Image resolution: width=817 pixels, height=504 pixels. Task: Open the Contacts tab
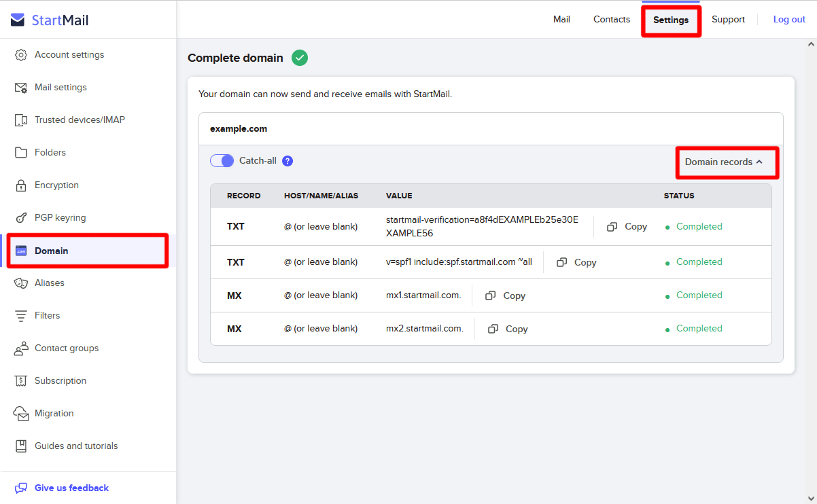pos(612,20)
